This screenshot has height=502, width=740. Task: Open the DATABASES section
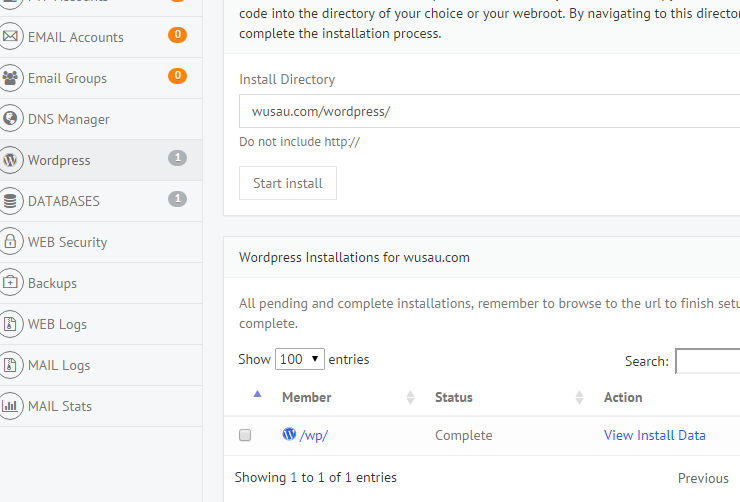pyautogui.click(x=101, y=201)
